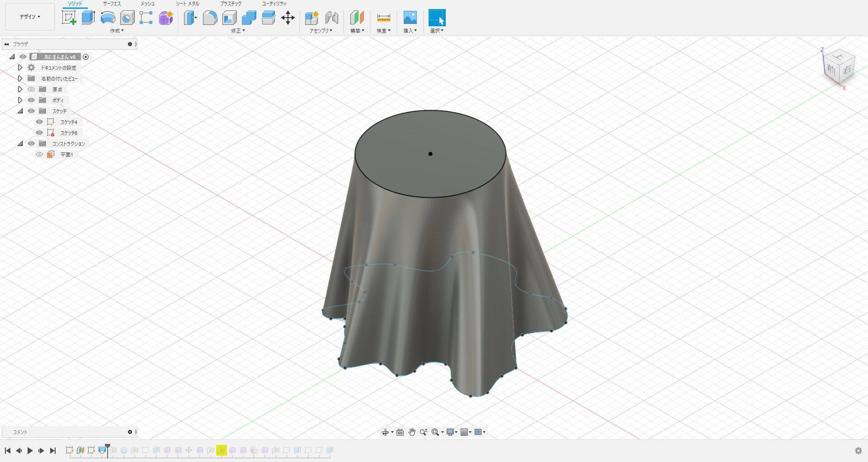Screen dimensions: 868x462
Task: Expand the 原点 folder
Action: [x=20, y=89]
